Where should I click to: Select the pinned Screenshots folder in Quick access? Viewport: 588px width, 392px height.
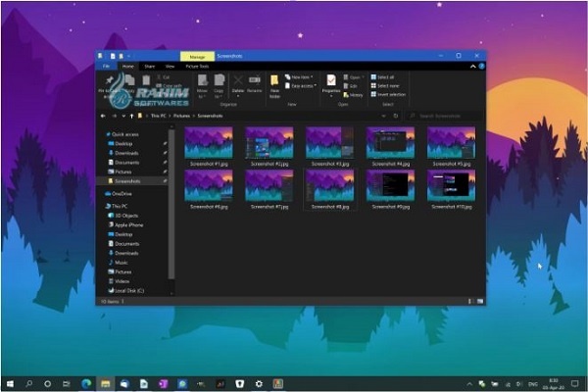(x=132, y=180)
